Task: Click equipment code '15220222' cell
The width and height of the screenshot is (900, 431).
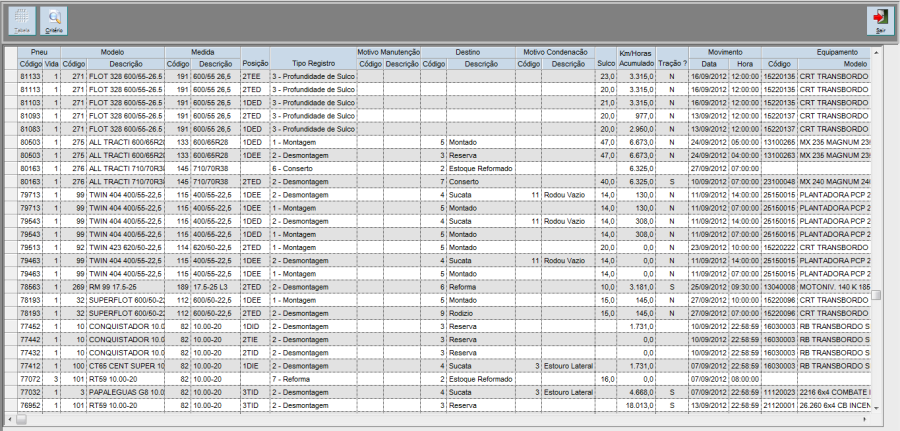Action: pos(779,248)
